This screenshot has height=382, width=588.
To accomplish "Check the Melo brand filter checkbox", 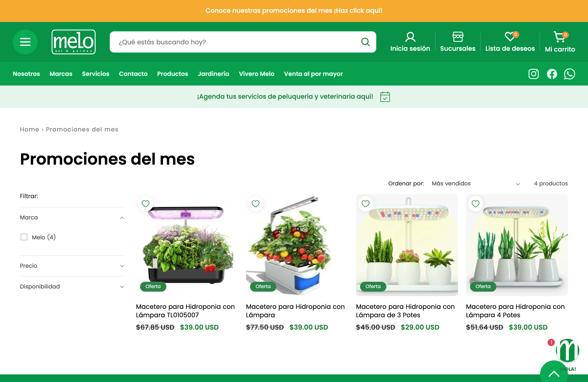I will [24, 237].
